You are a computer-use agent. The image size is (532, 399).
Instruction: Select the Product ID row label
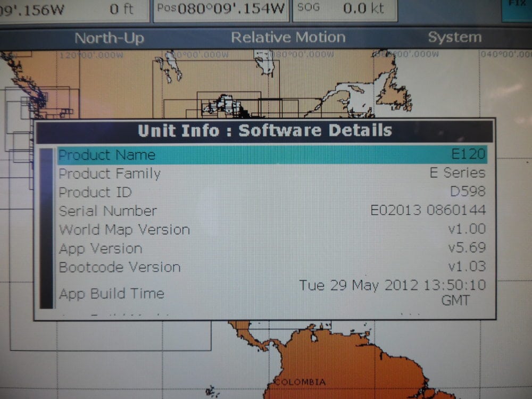[x=95, y=193]
